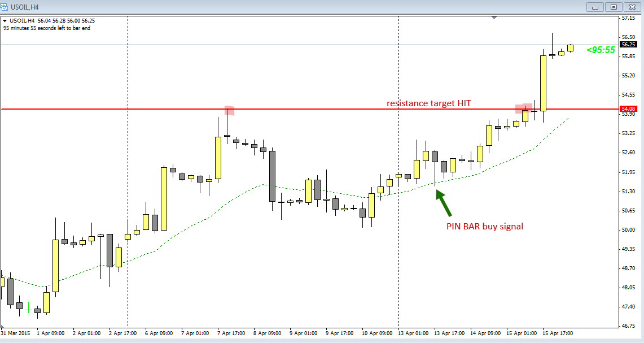The width and height of the screenshot is (644, 343).
Task: Click the '15 Apr 01:00' time axis label
Action: [522, 333]
